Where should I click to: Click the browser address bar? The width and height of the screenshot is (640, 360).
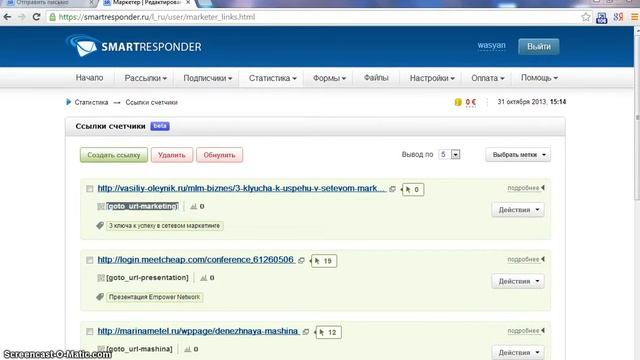click(x=314, y=17)
